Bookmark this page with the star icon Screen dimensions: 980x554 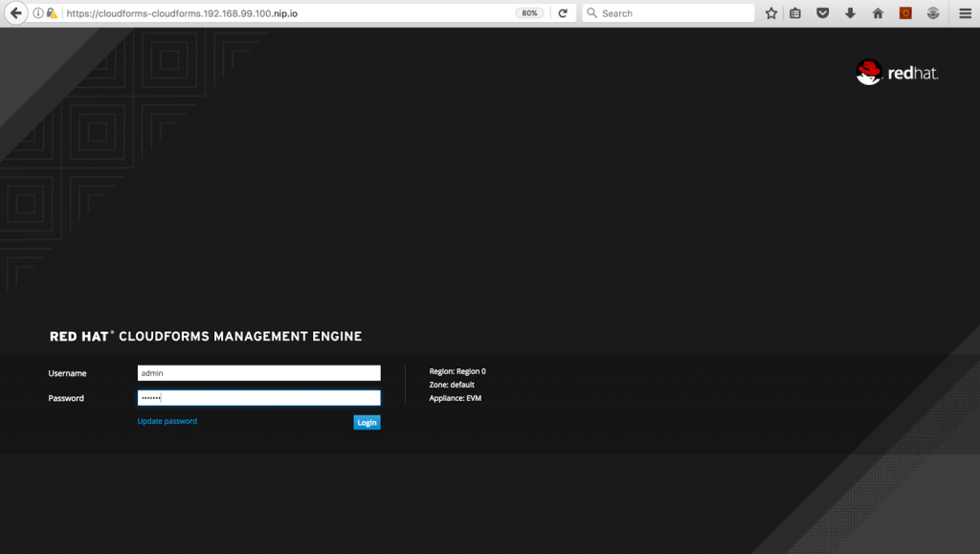[x=771, y=13]
